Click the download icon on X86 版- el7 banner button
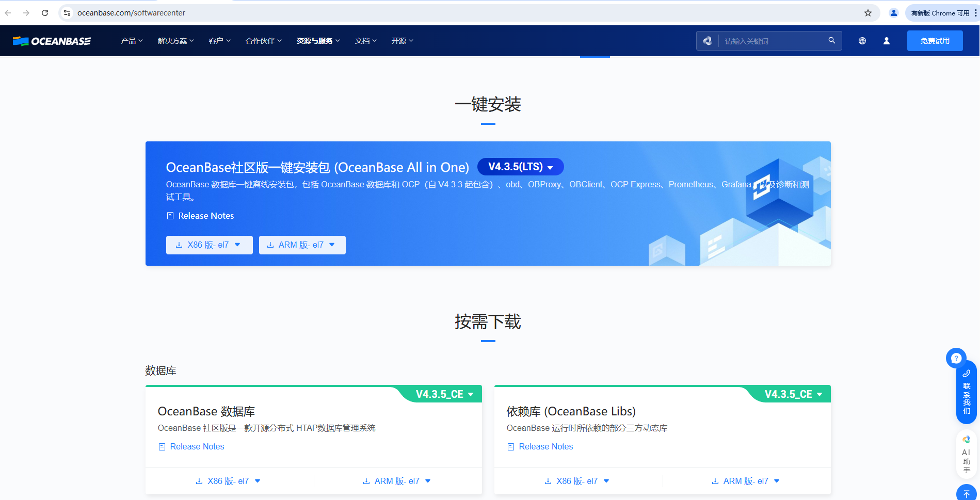The height and width of the screenshot is (500, 980). pyautogui.click(x=179, y=245)
